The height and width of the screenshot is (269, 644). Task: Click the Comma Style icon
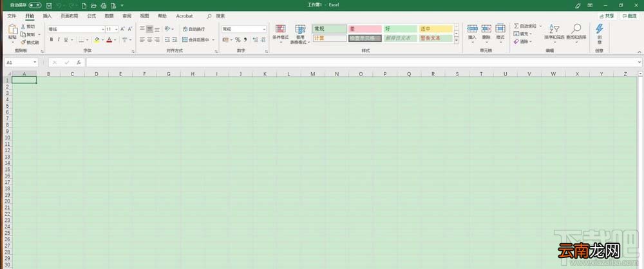(x=245, y=40)
